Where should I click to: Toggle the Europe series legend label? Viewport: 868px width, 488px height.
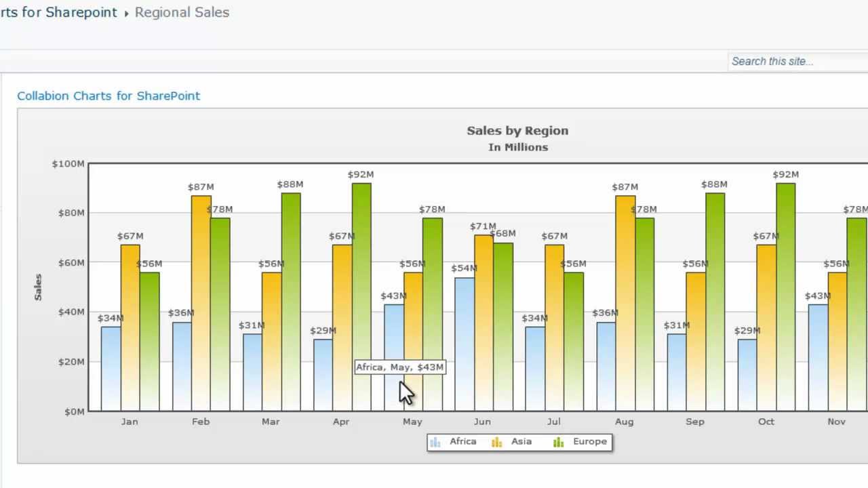[590, 441]
